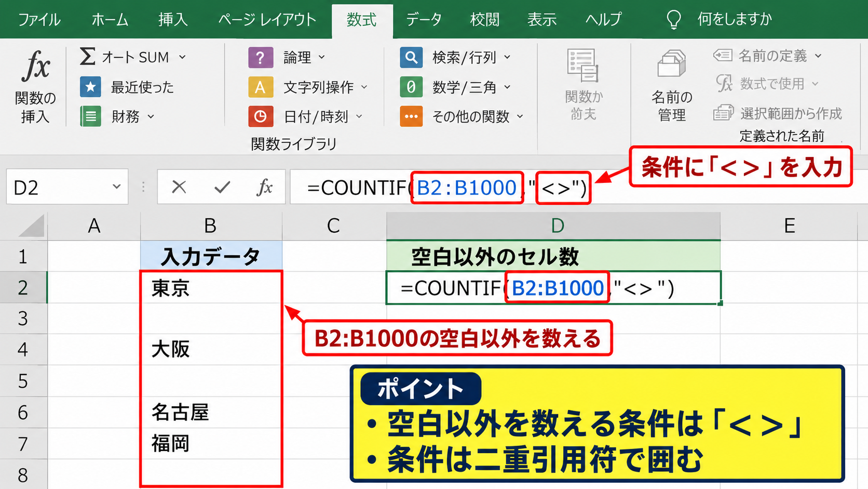
Task: Expand the 文字列操作 dropdown arrow
Action: pyautogui.click(x=364, y=87)
